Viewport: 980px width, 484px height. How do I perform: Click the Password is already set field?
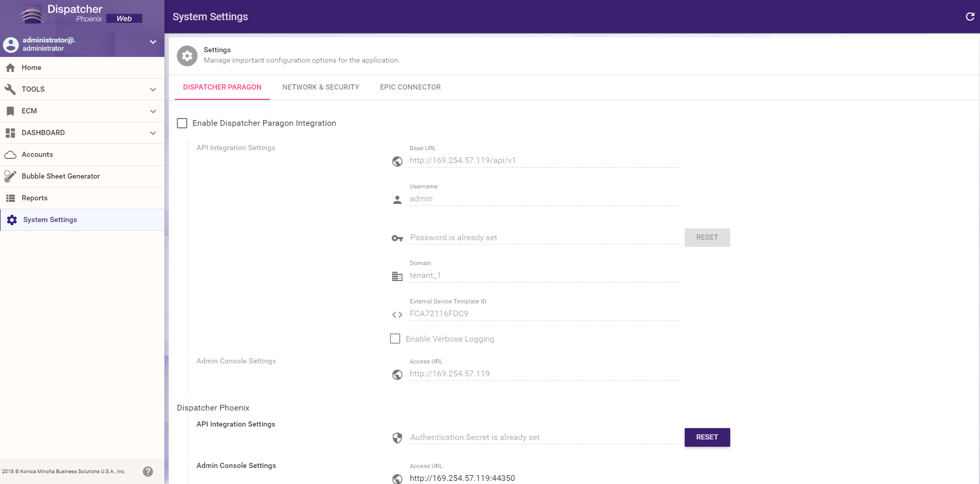tap(544, 238)
